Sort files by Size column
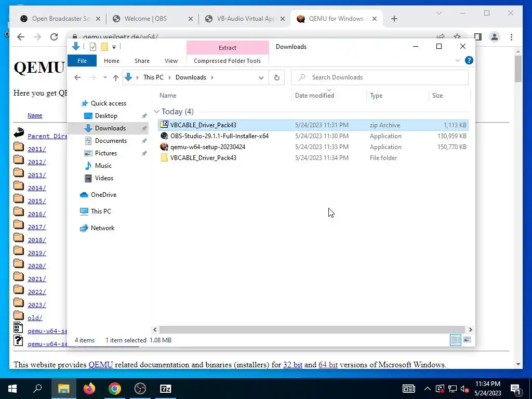 tap(437, 96)
